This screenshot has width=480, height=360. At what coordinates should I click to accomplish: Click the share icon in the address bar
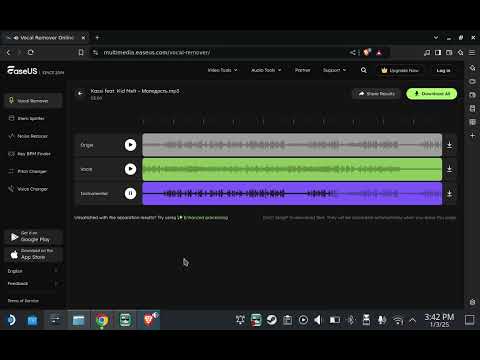point(353,52)
